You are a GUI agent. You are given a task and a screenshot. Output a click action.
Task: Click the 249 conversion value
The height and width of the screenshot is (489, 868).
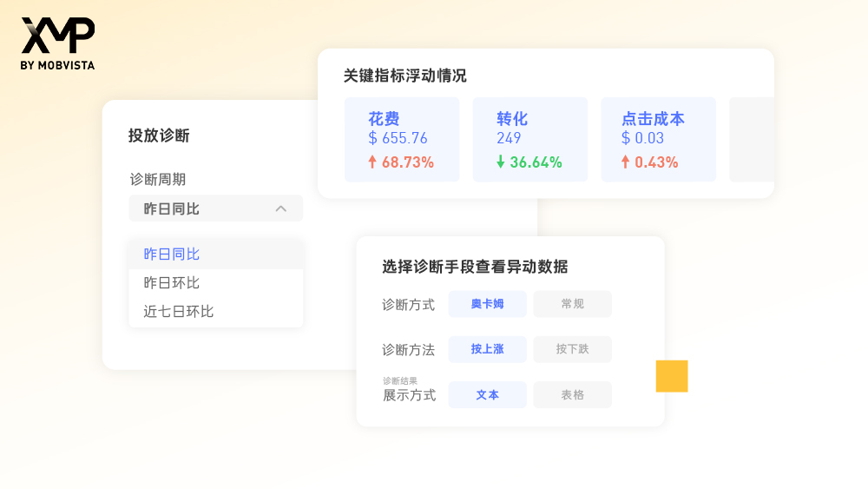[508, 138]
